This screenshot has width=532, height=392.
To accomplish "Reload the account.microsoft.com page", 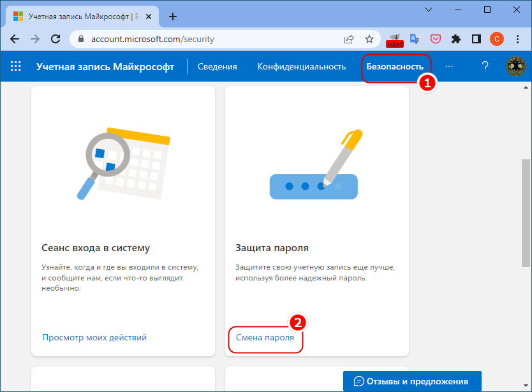I will 55,39.
